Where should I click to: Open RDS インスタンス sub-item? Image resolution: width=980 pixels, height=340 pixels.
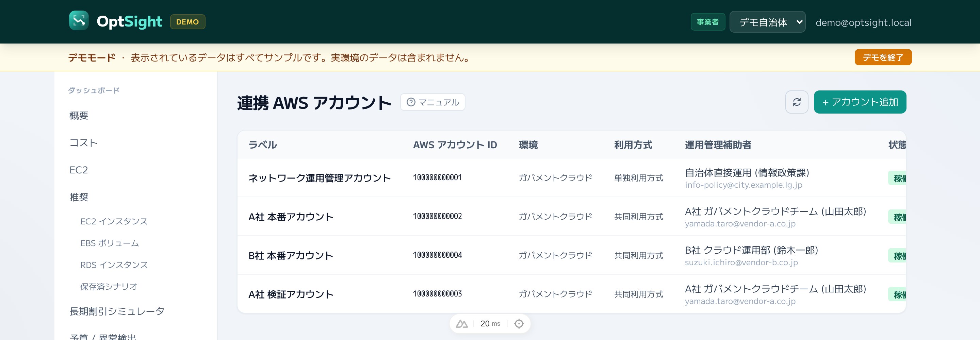click(114, 265)
